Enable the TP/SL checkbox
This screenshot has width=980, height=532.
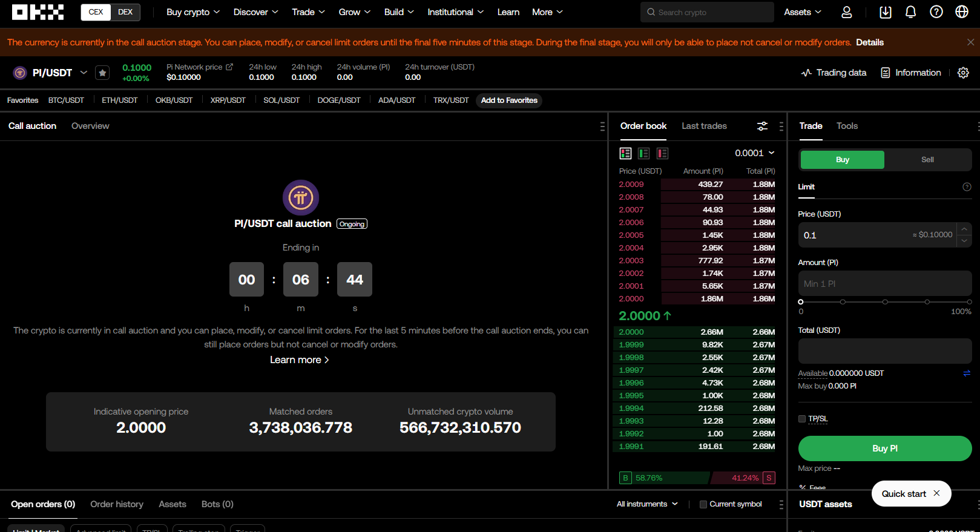[802, 419]
